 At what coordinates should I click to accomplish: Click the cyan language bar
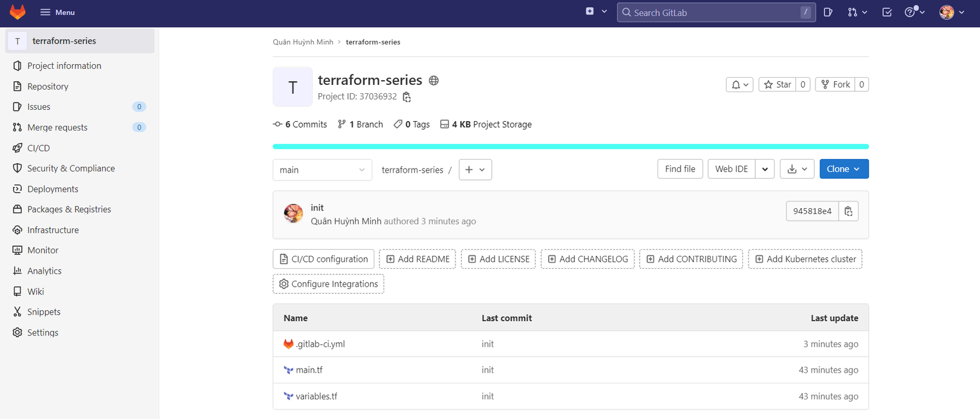click(x=570, y=147)
